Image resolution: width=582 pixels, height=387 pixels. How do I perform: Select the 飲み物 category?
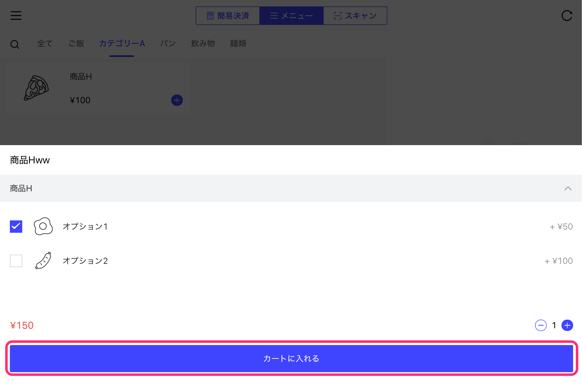(203, 44)
